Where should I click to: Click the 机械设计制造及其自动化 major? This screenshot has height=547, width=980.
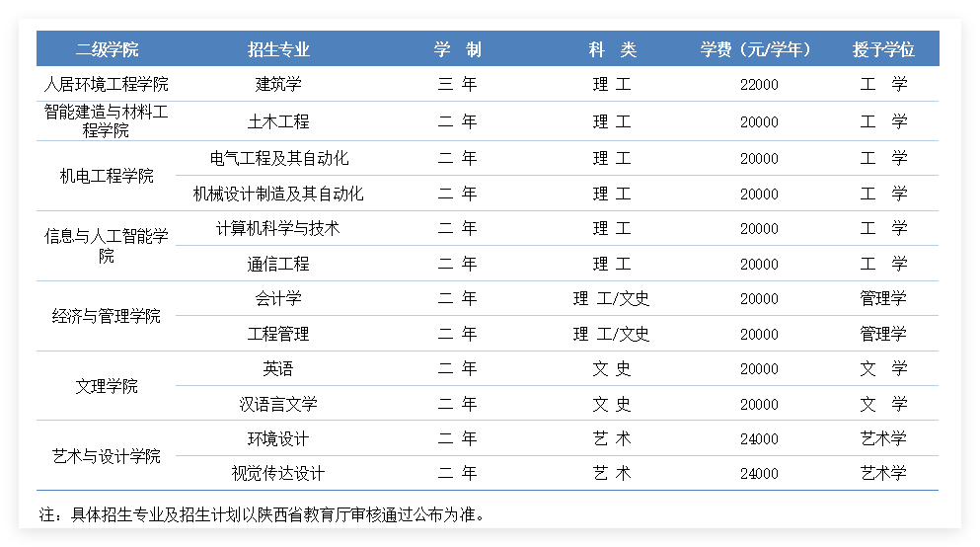coord(278,194)
